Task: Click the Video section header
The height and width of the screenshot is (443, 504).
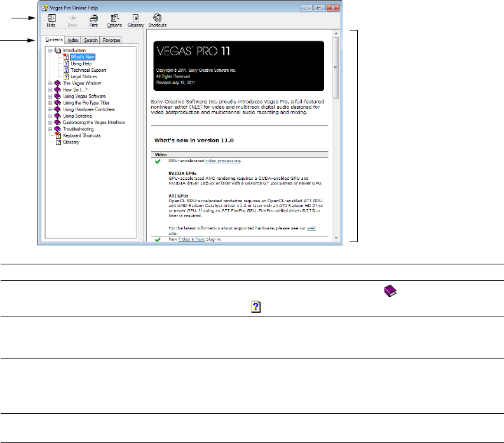Action: click(240, 154)
